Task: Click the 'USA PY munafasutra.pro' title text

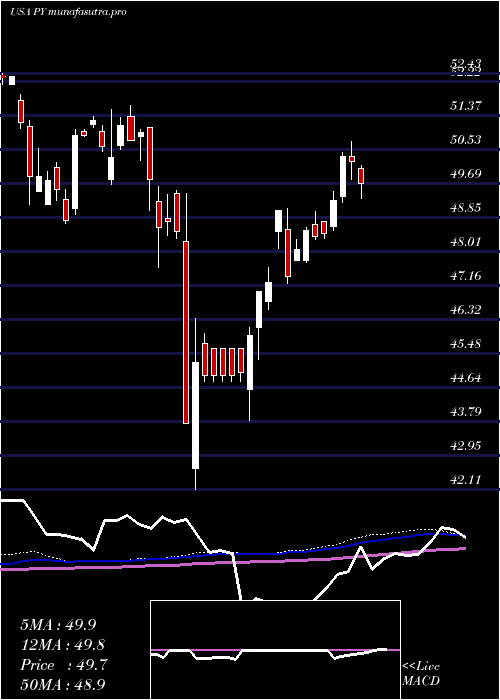Action: [68, 12]
